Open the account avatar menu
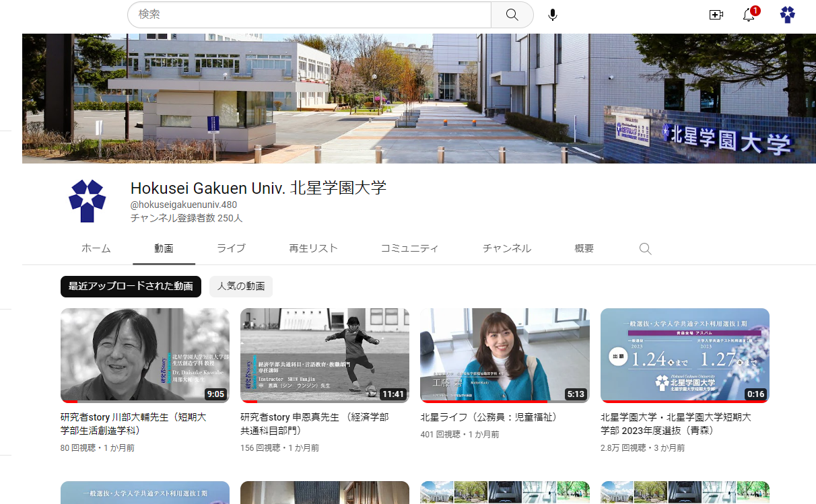 [787, 15]
